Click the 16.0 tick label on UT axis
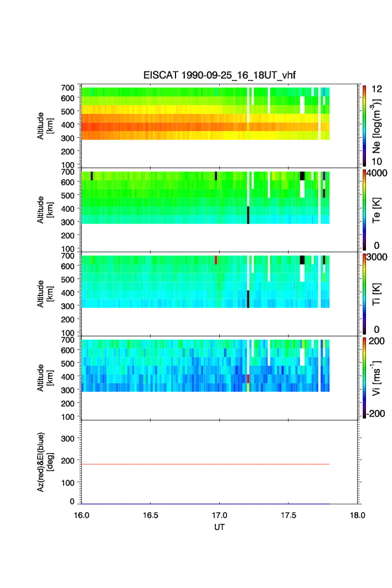 click(81, 515)
